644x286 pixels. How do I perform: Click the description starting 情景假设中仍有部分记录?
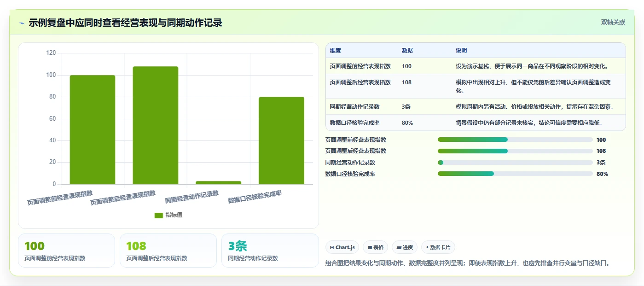[529, 123]
